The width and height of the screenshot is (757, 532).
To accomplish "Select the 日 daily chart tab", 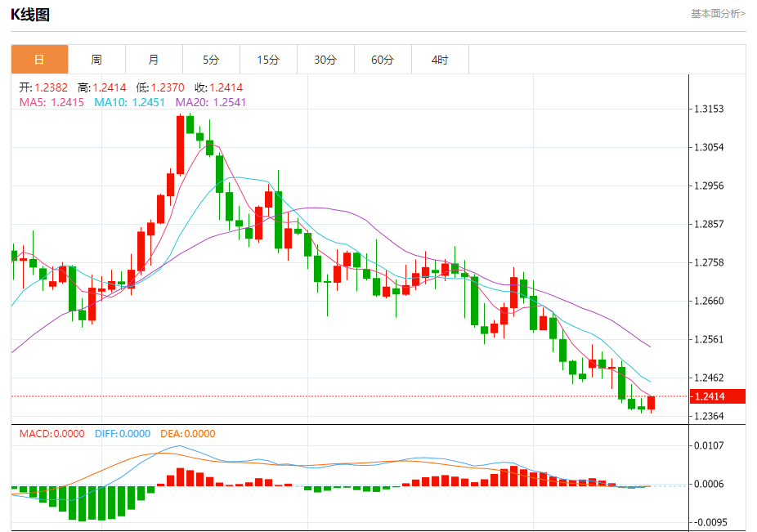I will click(39, 60).
